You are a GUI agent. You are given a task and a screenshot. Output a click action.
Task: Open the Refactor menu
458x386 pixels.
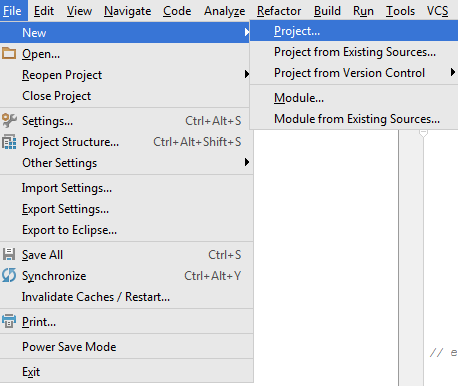click(x=279, y=11)
